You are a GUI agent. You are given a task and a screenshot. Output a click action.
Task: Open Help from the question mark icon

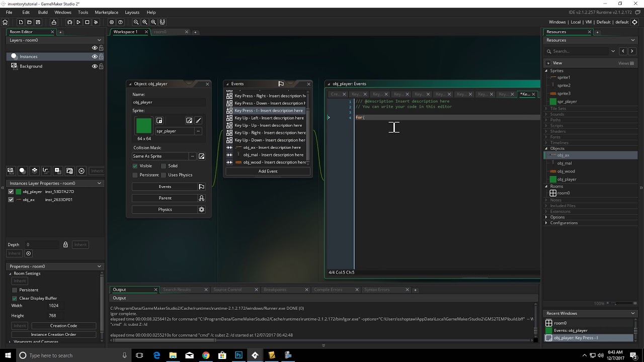120,22
